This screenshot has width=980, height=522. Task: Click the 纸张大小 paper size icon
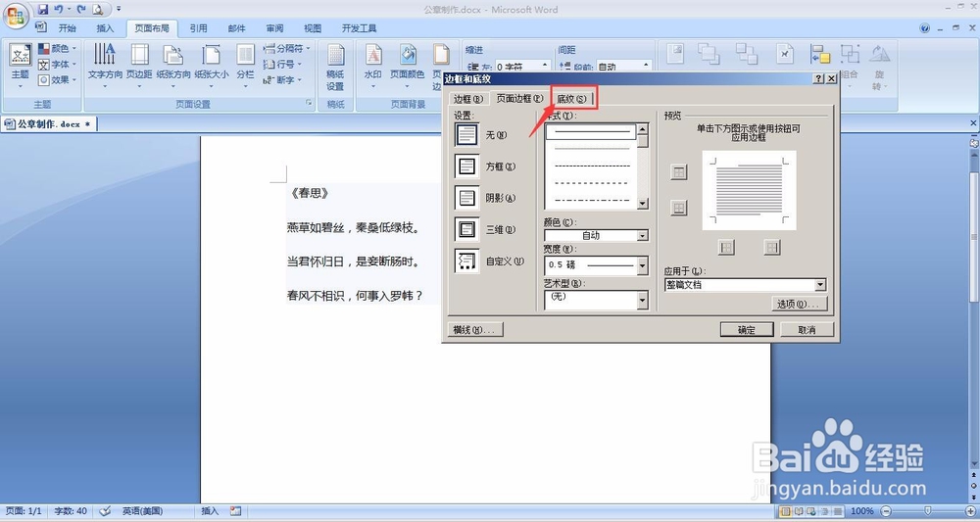[212, 55]
